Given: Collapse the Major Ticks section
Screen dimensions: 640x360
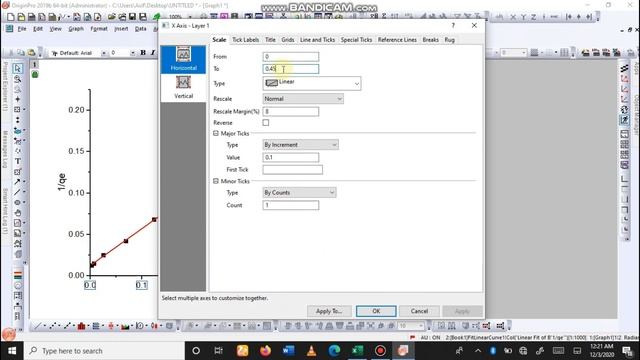Looking at the screenshot, I should (x=216, y=133).
